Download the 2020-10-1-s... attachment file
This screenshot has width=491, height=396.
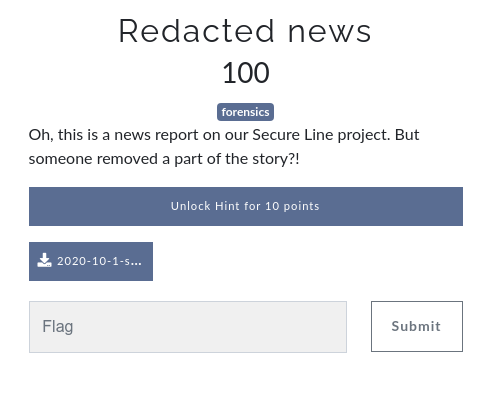pyautogui.click(x=91, y=261)
